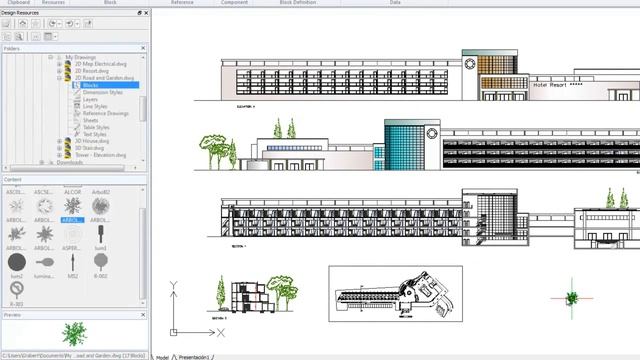Open the Views dropdown arrow
Viewport: 640px width, 360px height.
pyautogui.click(x=56, y=37)
